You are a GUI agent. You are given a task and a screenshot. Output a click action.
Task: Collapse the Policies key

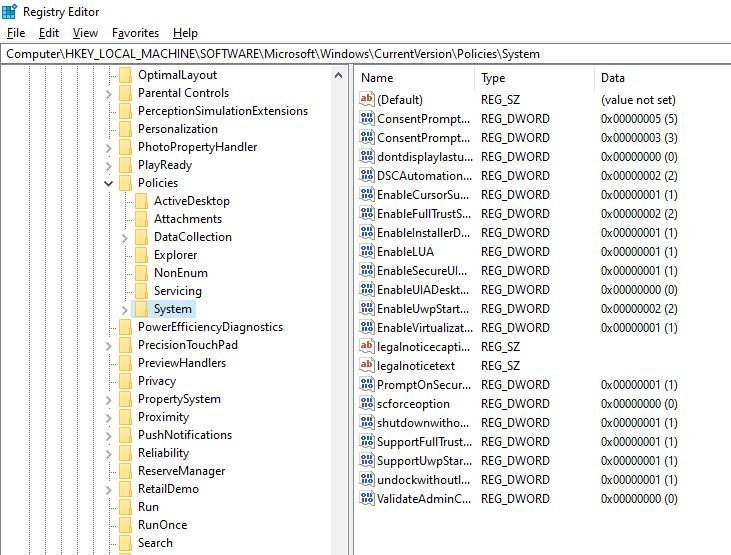tap(109, 183)
